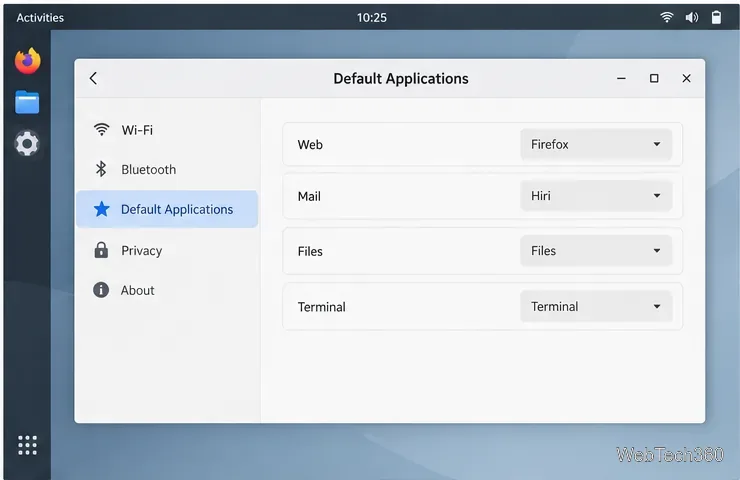Click the Terminal row label on the left
This screenshot has height=480, width=740.
point(321,307)
